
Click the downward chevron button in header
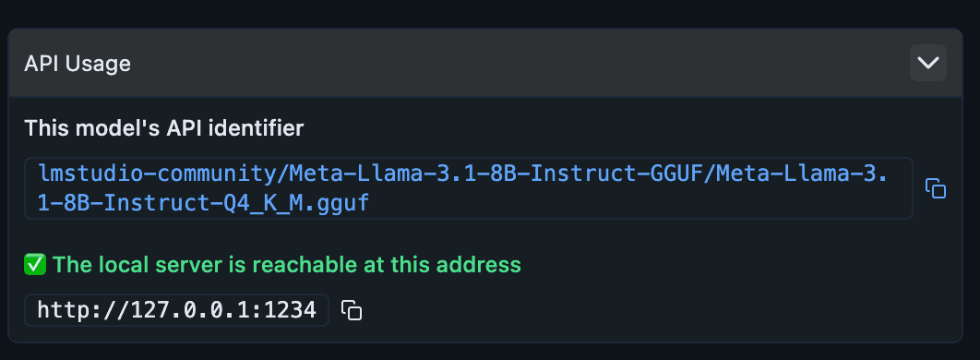click(927, 63)
